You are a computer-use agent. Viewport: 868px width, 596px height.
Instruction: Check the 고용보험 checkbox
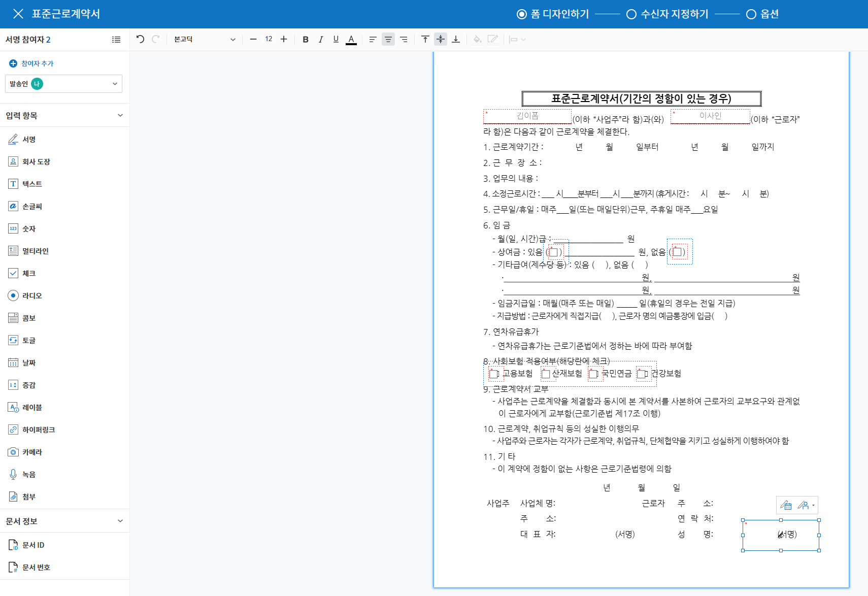click(x=493, y=374)
